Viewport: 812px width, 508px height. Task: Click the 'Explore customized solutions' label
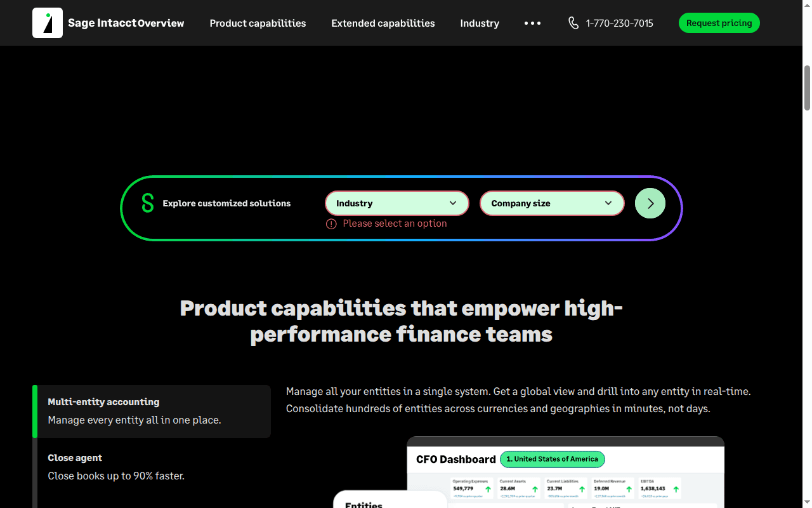(226, 203)
